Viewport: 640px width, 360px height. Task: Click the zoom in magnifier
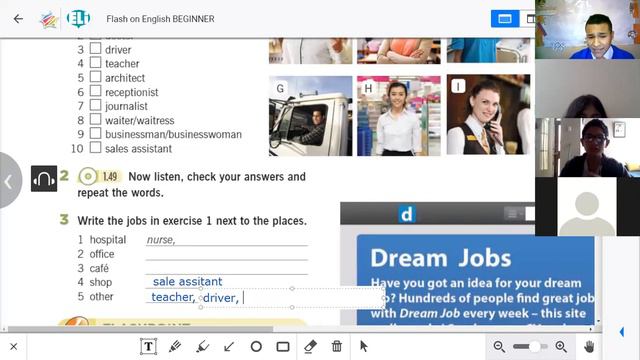(x=561, y=347)
